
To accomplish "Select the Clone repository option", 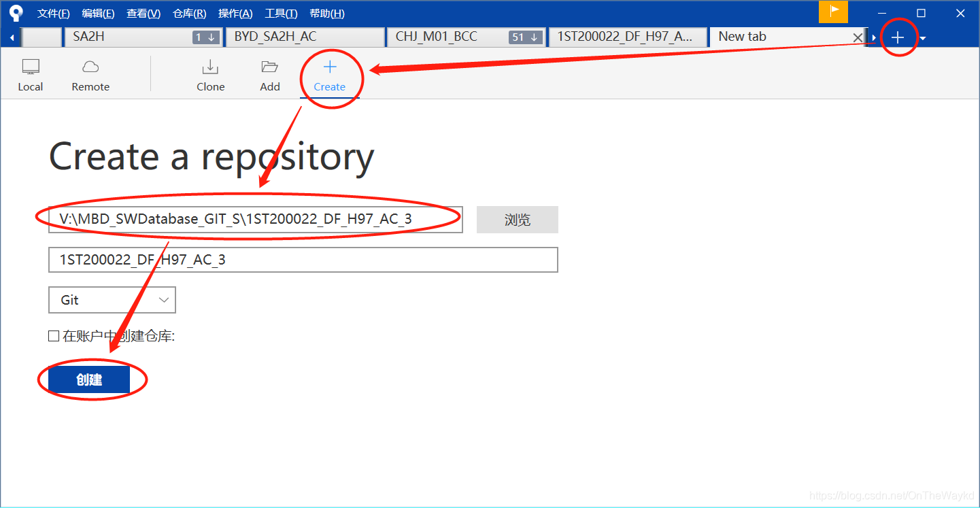I will (210, 75).
